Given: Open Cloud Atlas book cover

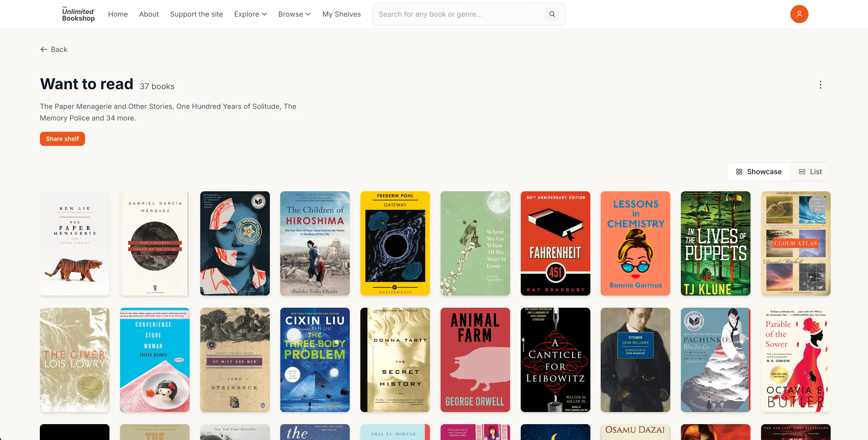Looking at the screenshot, I should pos(796,243).
